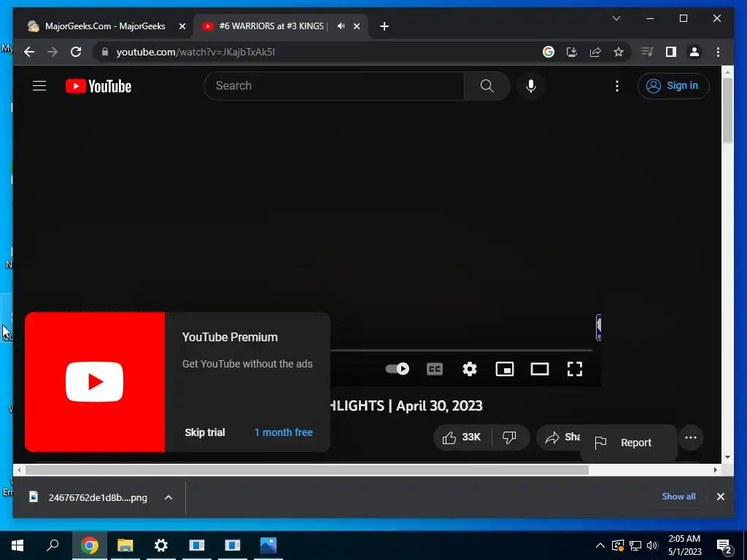Mute the YouTube tab via speaker icon
Screen dimensions: 747x560
tap(341, 26)
